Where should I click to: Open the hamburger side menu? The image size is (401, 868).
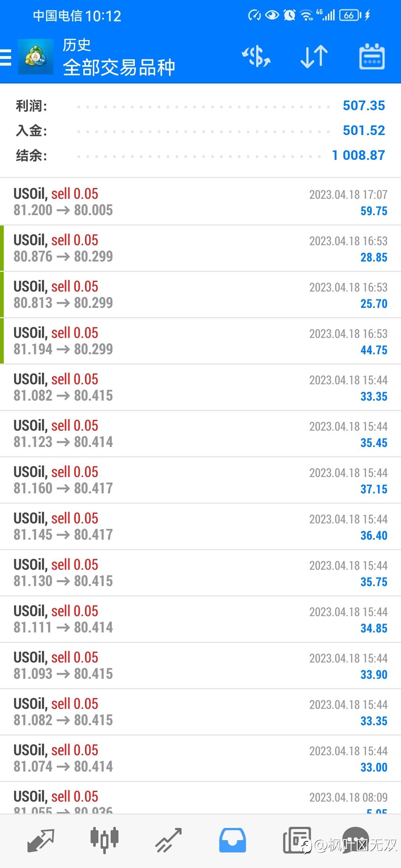[x=6, y=57]
